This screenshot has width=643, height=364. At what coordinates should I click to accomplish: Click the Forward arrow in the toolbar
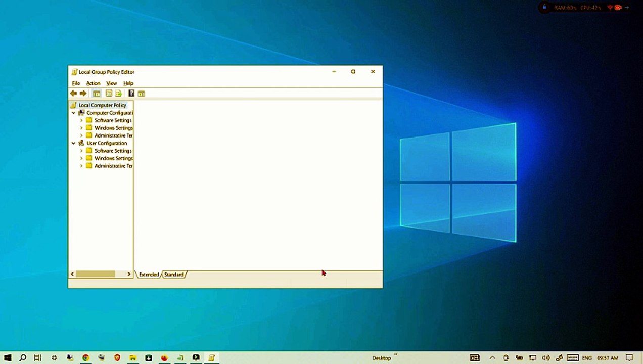click(x=83, y=94)
